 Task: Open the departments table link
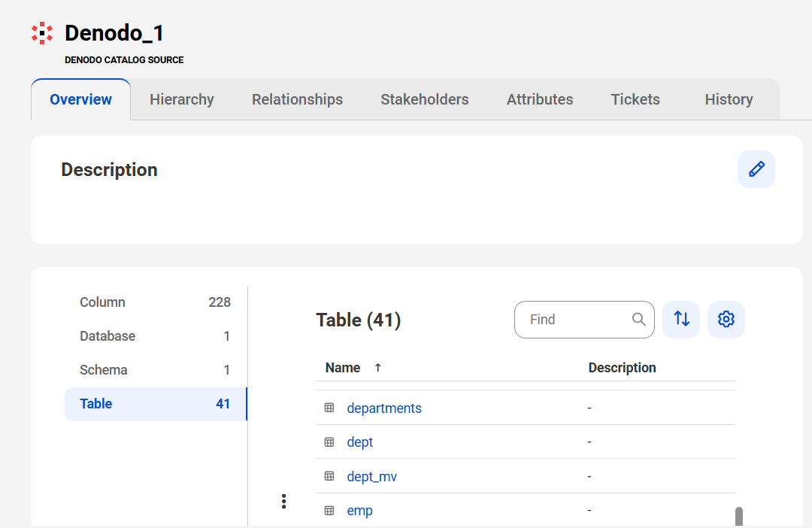click(x=383, y=408)
